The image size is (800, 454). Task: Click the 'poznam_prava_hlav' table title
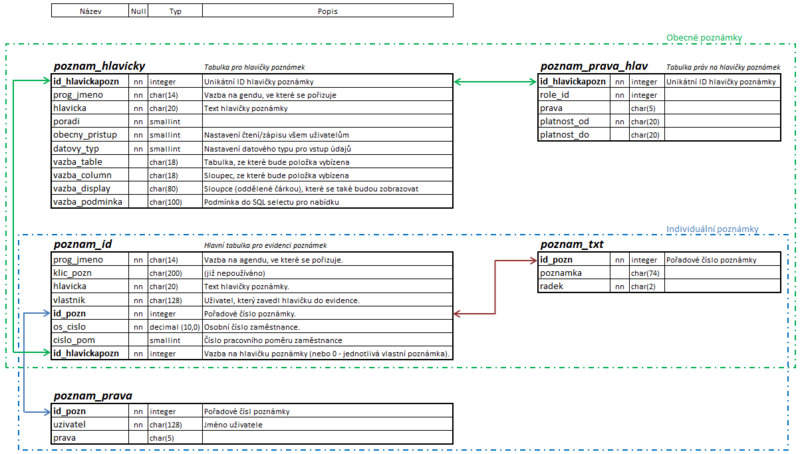(594, 66)
